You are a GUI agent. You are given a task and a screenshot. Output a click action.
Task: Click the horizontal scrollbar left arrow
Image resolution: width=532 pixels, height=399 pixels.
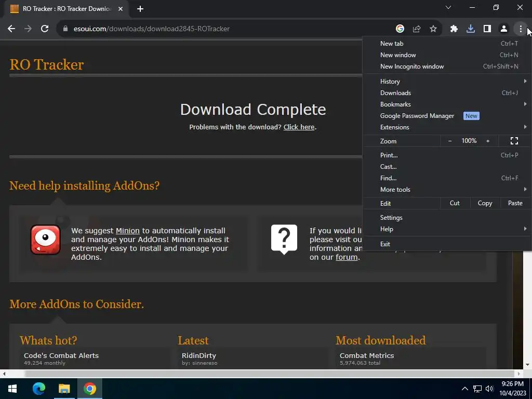(4, 374)
